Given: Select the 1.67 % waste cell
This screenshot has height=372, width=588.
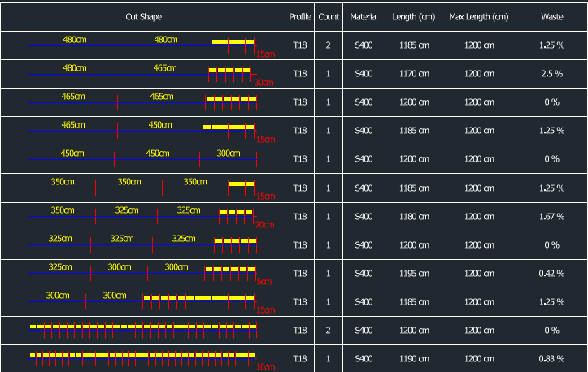Looking at the screenshot, I should pos(552,217).
